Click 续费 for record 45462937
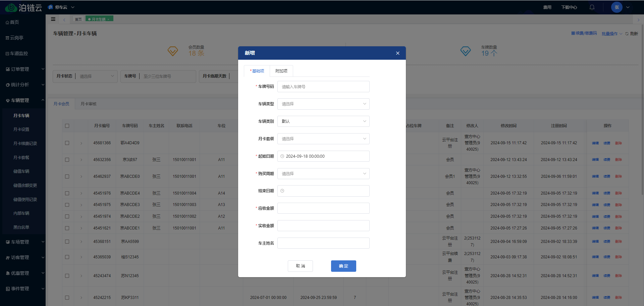The height and width of the screenshot is (306, 644). [x=607, y=176]
